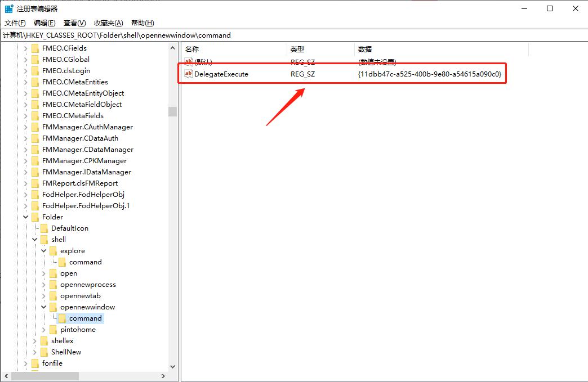Open the 收藏夹(A) menu
This screenshot has width=588, height=382.
point(108,23)
